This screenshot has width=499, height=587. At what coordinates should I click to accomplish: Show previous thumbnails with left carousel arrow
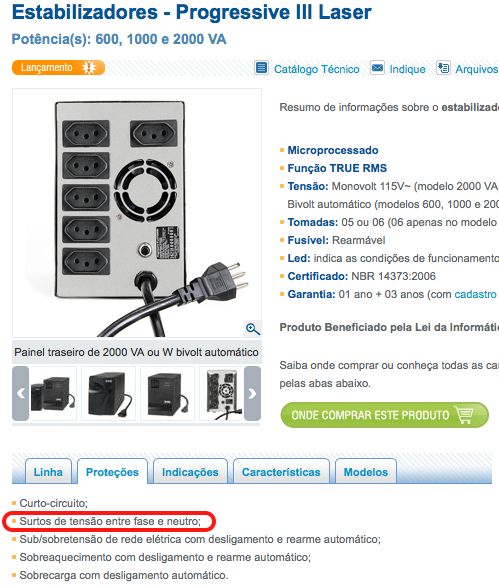point(21,393)
